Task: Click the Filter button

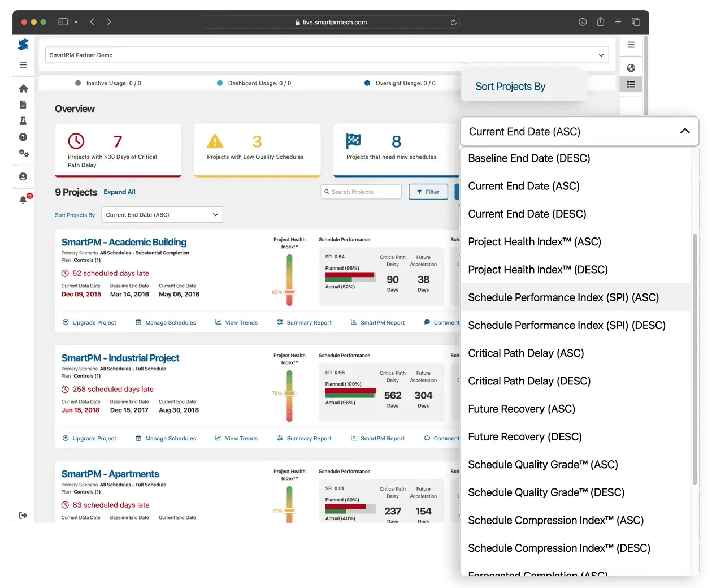Action: (x=428, y=192)
